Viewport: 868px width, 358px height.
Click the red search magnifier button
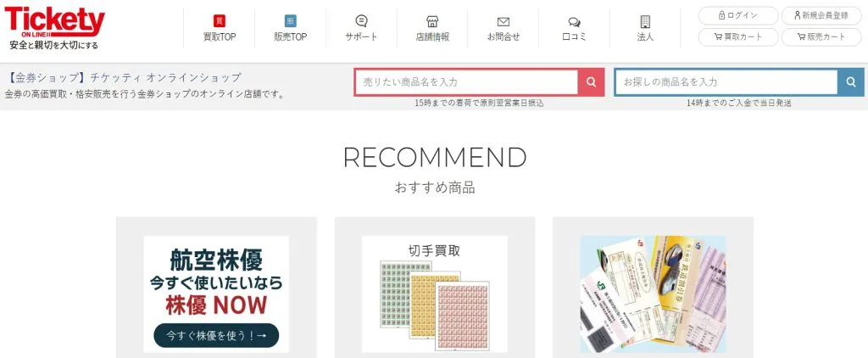click(x=591, y=82)
